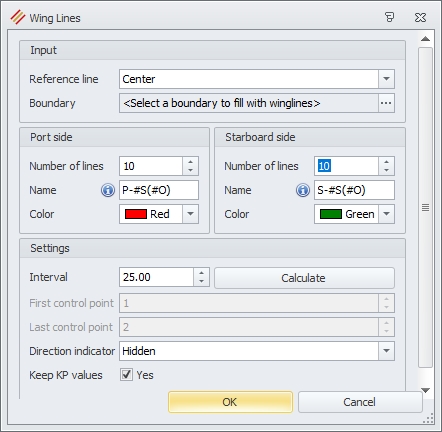Click the Wing Lines title icon

18,17
